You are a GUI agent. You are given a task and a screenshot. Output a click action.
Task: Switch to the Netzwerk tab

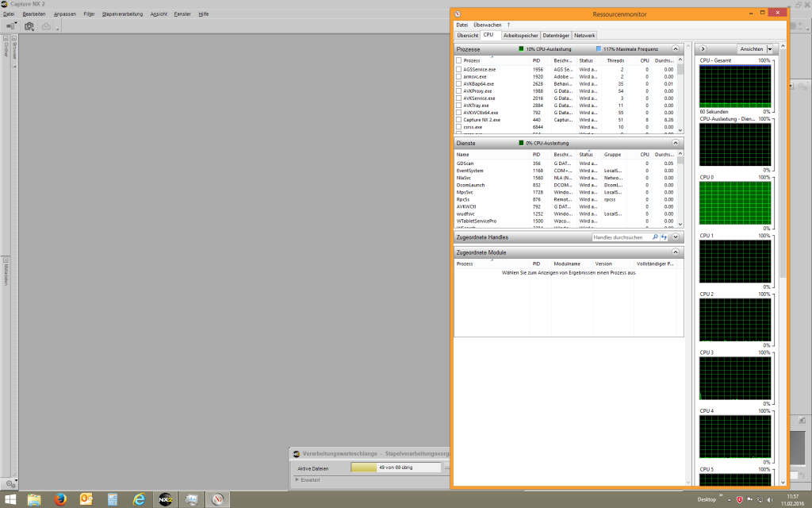pos(584,35)
